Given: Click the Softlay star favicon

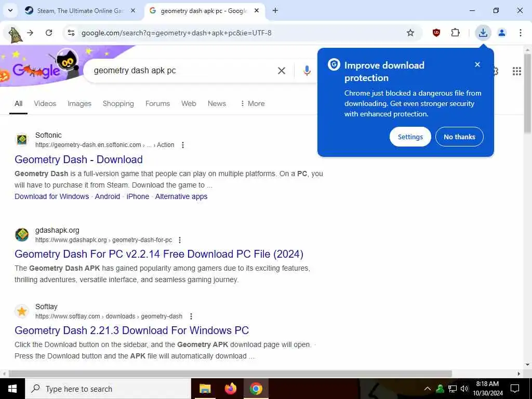Looking at the screenshot, I should click(22, 311).
